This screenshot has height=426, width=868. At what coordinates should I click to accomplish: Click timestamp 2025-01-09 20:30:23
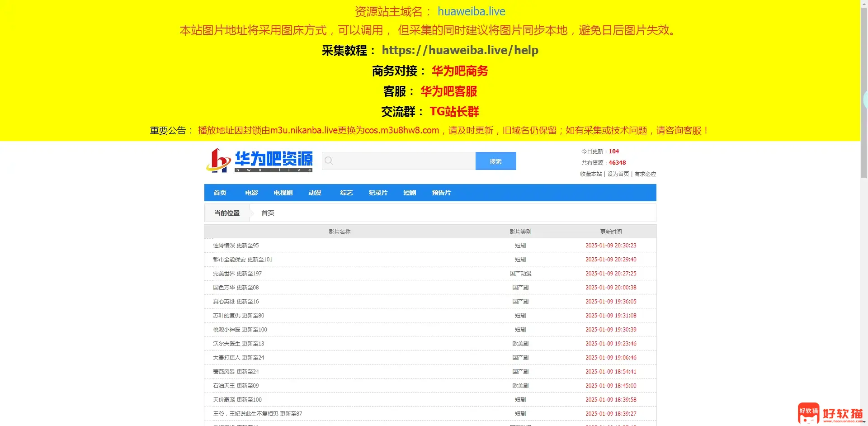[x=611, y=246]
